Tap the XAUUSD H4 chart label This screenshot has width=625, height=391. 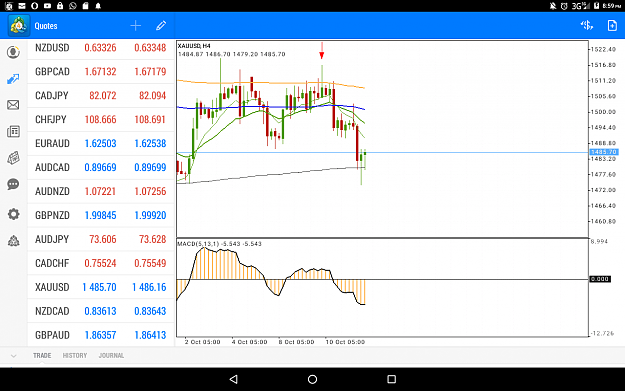point(194,46)
